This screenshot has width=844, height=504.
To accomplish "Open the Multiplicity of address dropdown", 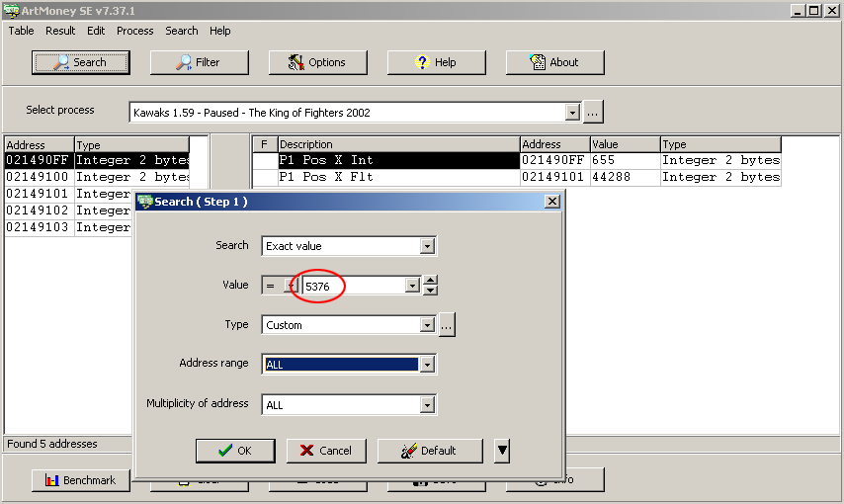I will [x=427, y=404].
